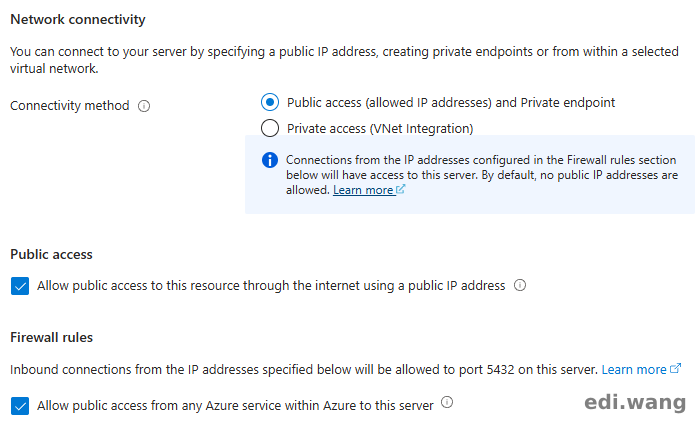
Task: Click the Firewall rules section heading
Action: tap(51, 338)
